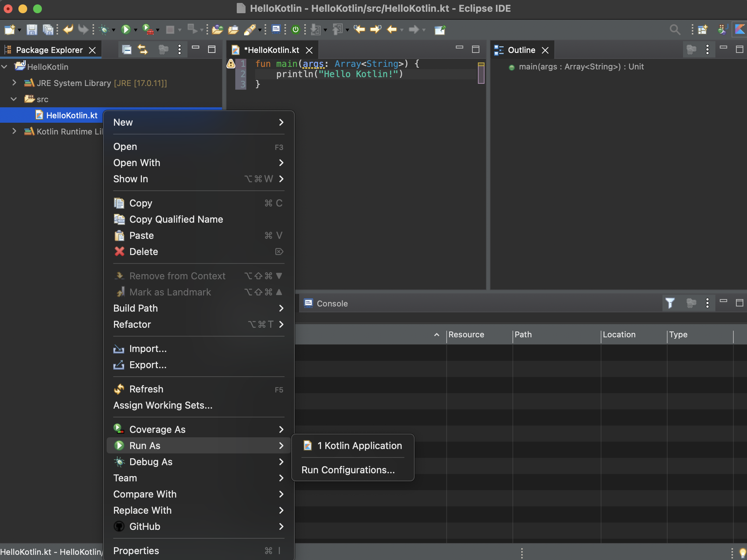The image size is (747, 560).
Task: Collapse All in Package Explorer
Action: 127,50
